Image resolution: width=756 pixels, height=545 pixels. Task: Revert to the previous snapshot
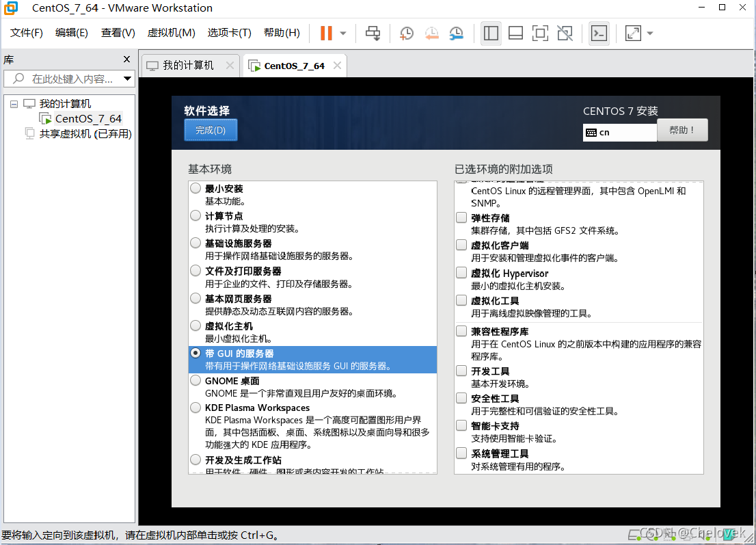tap(431, 33)
